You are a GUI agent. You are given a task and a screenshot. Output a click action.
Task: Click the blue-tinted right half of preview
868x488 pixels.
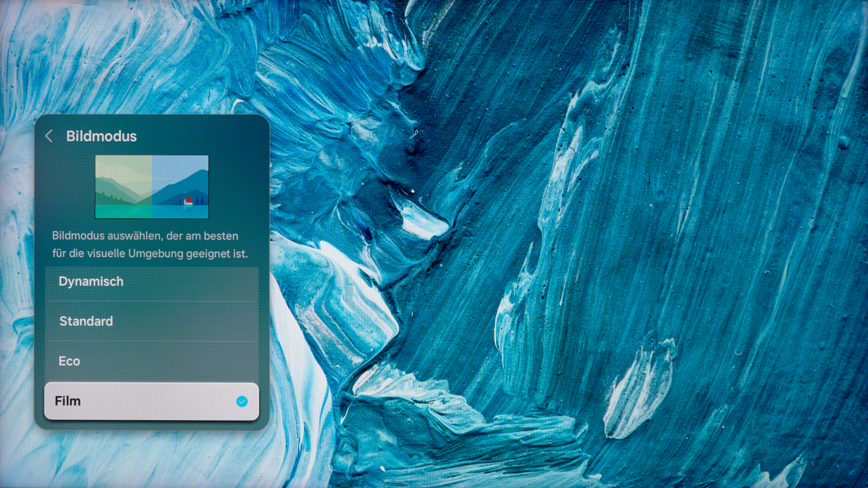180,187
